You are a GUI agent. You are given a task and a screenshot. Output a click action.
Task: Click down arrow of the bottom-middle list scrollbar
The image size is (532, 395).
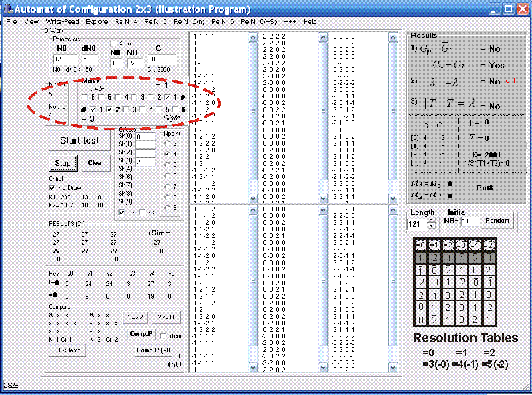tap(323, 368)
